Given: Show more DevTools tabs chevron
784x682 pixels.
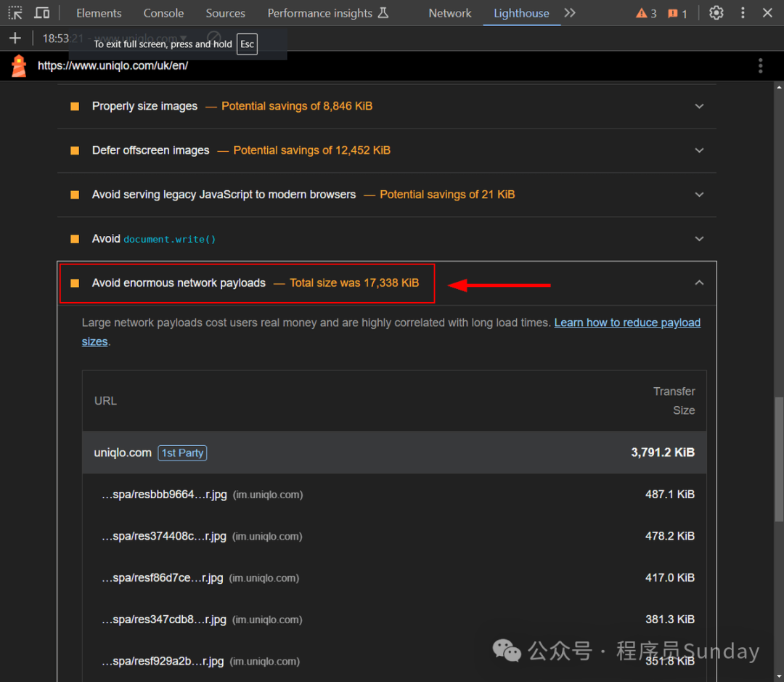Looking at the screenshot, I should coord(570,13).
